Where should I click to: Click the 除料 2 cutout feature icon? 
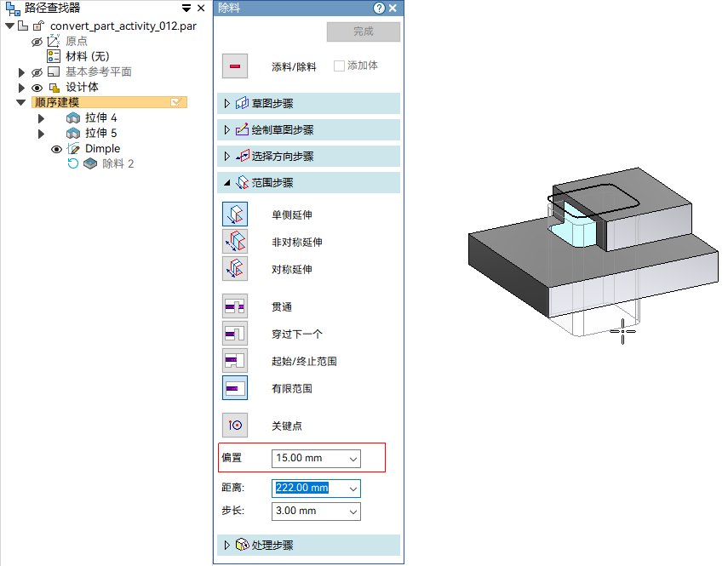90,163
